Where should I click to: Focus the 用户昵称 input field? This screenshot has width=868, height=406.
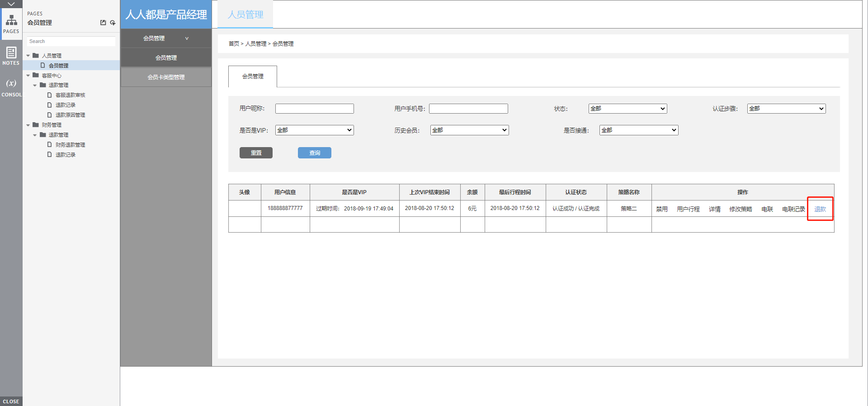tap(315, 109)
